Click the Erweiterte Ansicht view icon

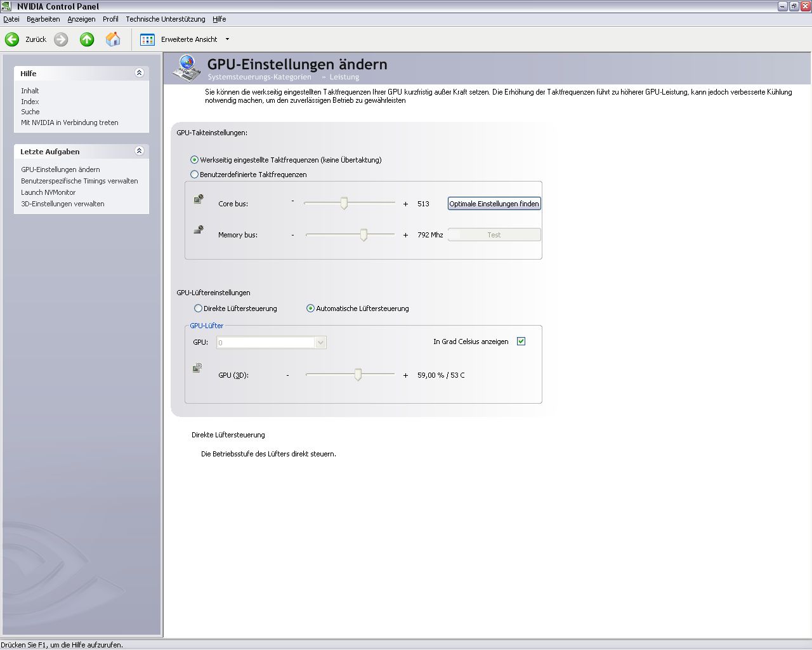pos(147,39)
